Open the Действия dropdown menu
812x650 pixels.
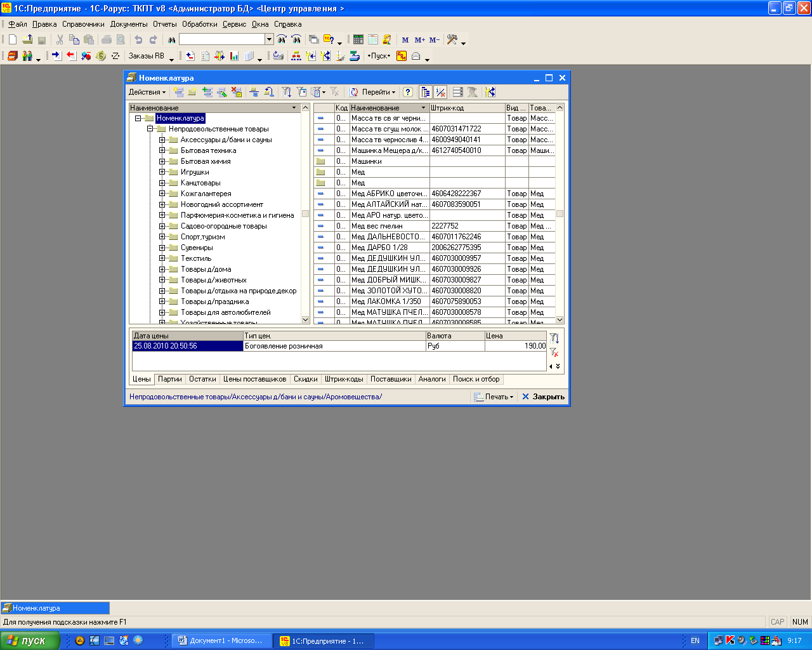(x=147, y=92)
